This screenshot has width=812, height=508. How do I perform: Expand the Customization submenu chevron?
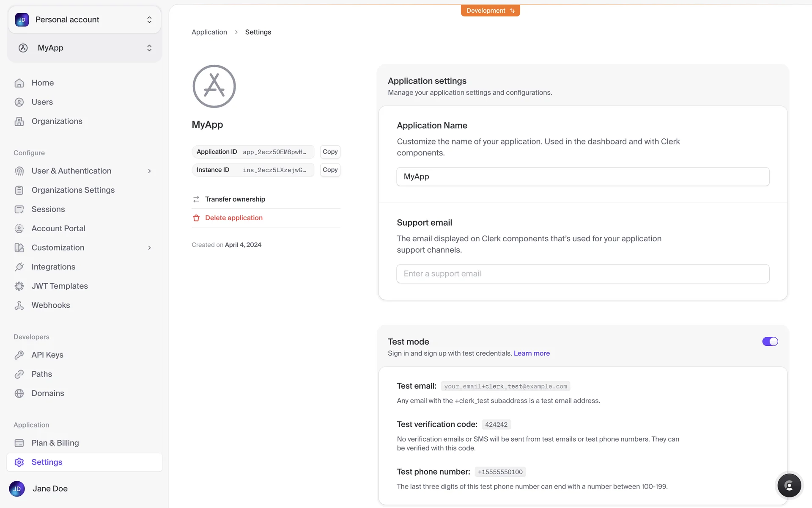point(149,248)
